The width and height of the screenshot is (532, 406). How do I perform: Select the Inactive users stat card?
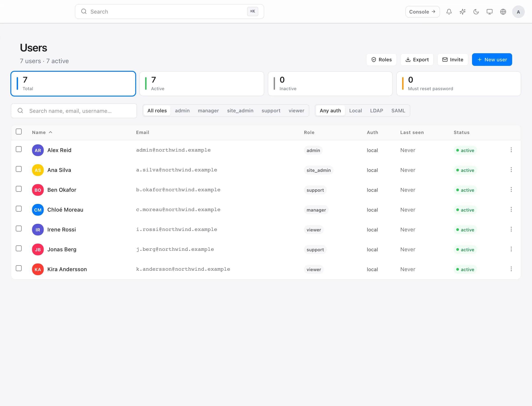click(x=330, y=84)
